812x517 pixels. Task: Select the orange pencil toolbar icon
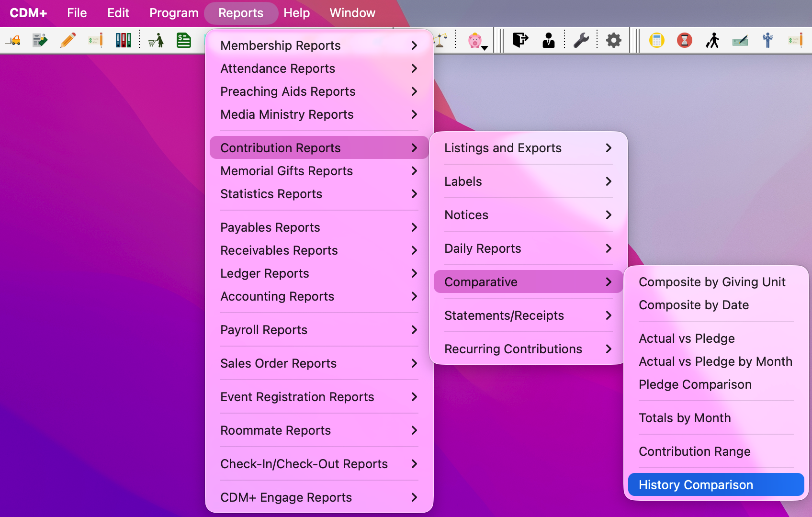pyautogui.click(x=68, y=40)
